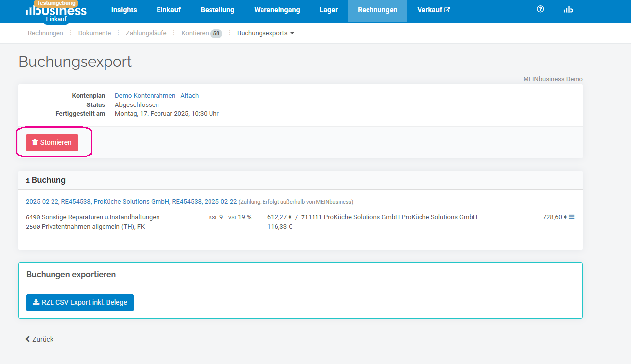Open Verkauf in external link

click(x=433, y=10)
